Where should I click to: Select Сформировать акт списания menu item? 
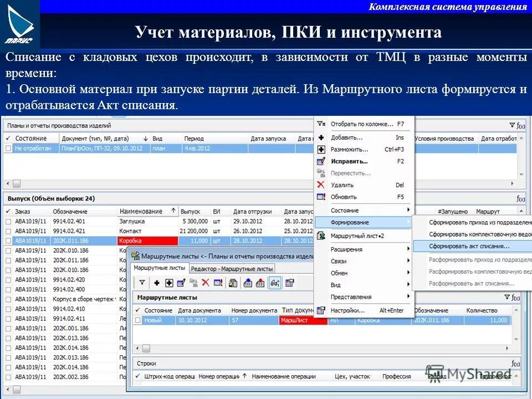point(469,245)
